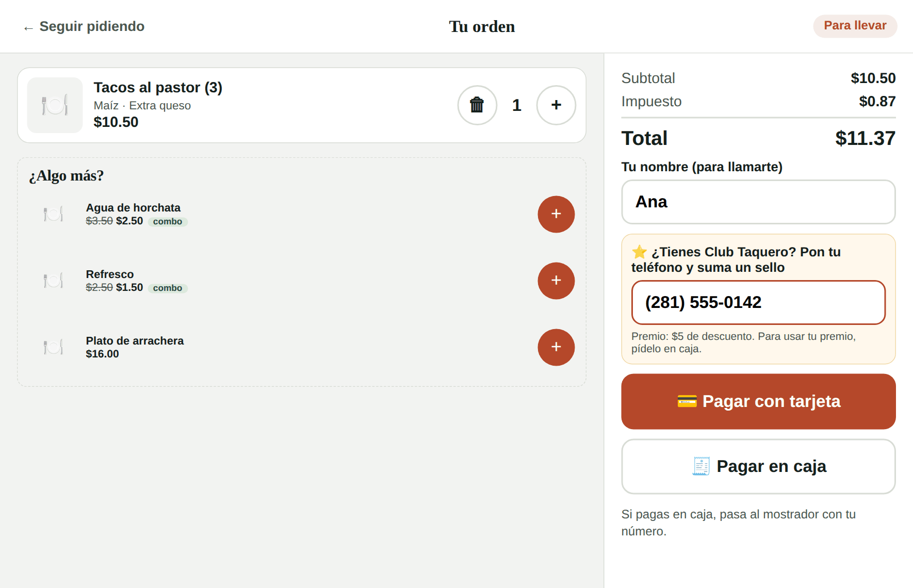This screenshot has height=588, width=913.
Task: Choose Pagar en caja button
Action: 758,466
